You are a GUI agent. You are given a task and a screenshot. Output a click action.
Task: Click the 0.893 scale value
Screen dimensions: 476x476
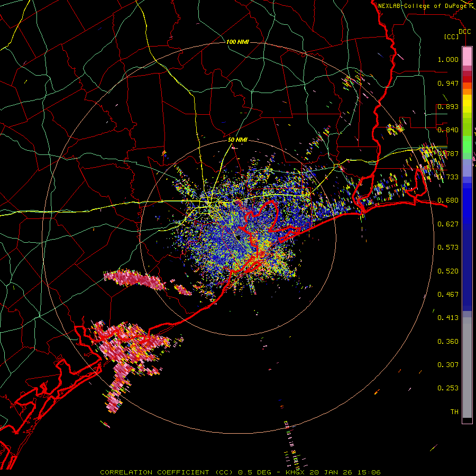point(448,106)
